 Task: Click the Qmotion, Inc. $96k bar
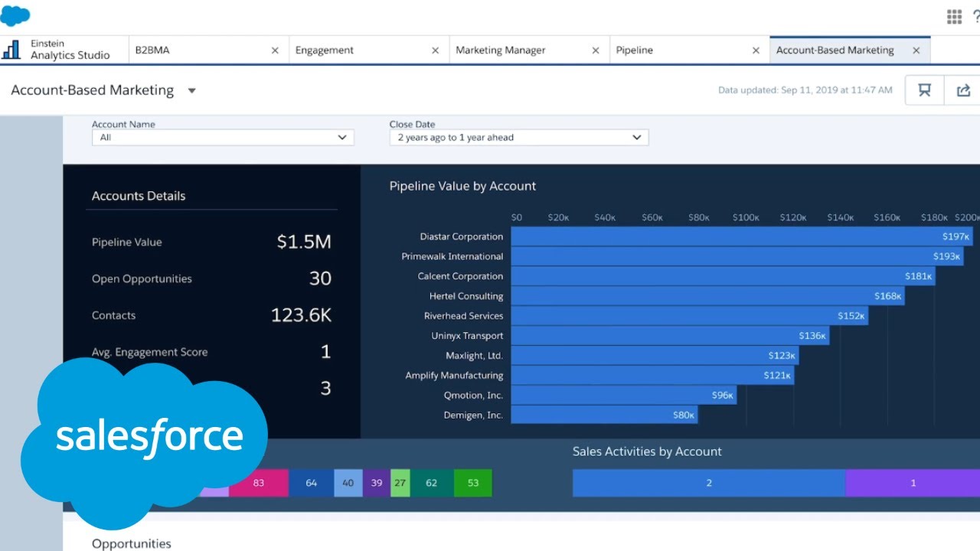click(624, 396)
